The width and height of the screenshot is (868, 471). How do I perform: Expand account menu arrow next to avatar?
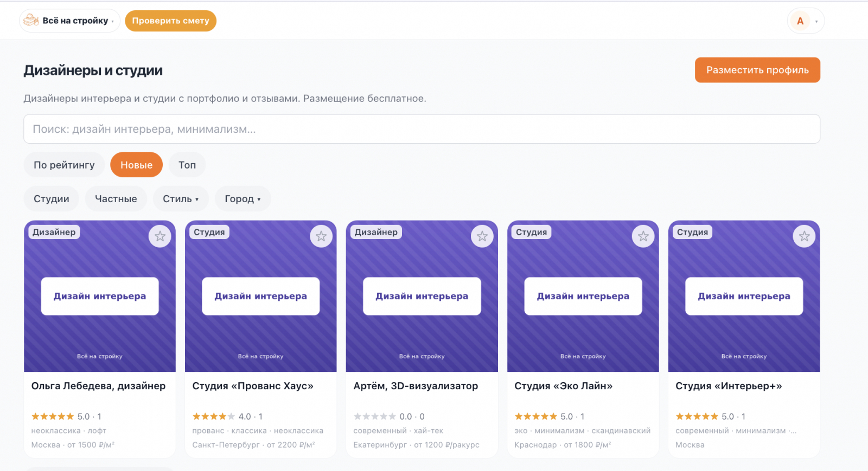click(x=816, y=22)
